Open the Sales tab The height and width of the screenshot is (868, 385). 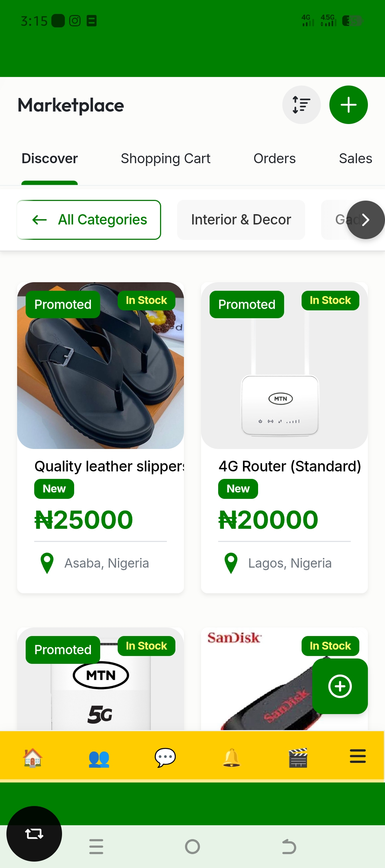(x=355, y=159)
